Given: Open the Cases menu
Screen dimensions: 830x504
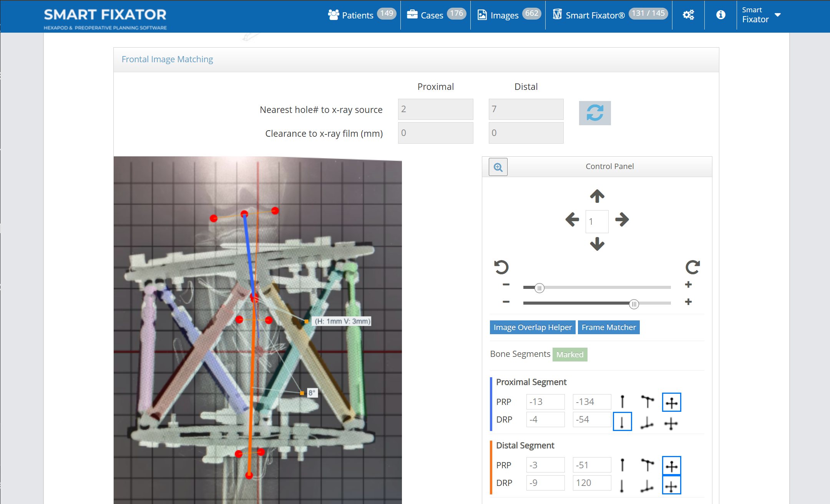Looking at the screenshot, I should tap(436, 15).
